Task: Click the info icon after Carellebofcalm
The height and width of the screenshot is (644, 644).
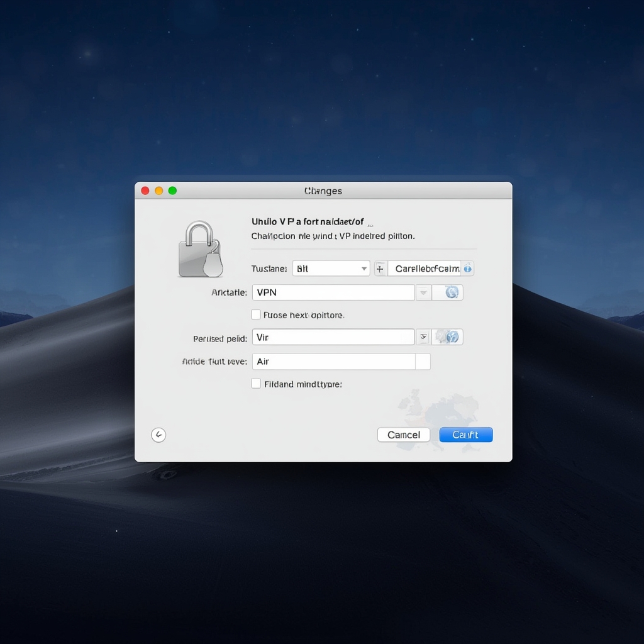Action: 467,268
